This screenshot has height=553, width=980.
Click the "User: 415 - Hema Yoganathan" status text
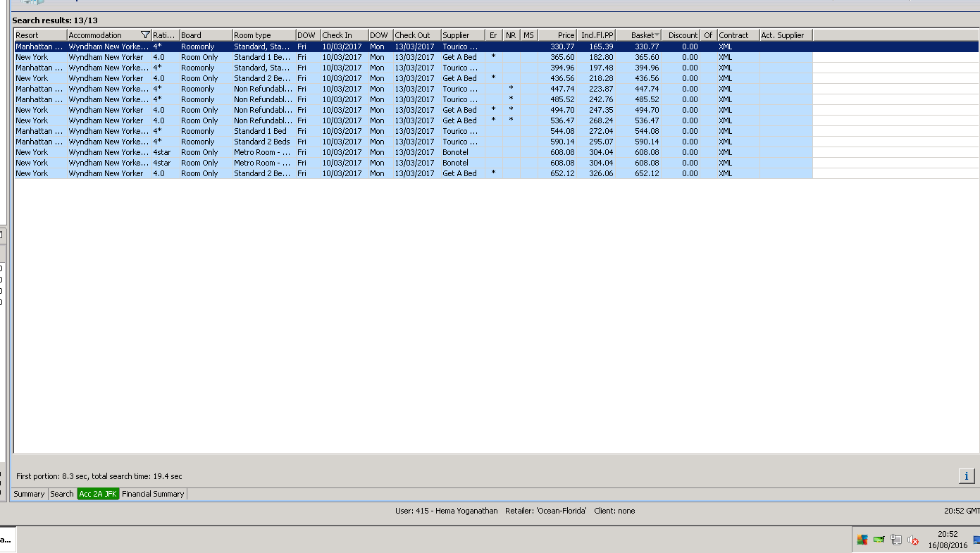click(x=447, y=511)
